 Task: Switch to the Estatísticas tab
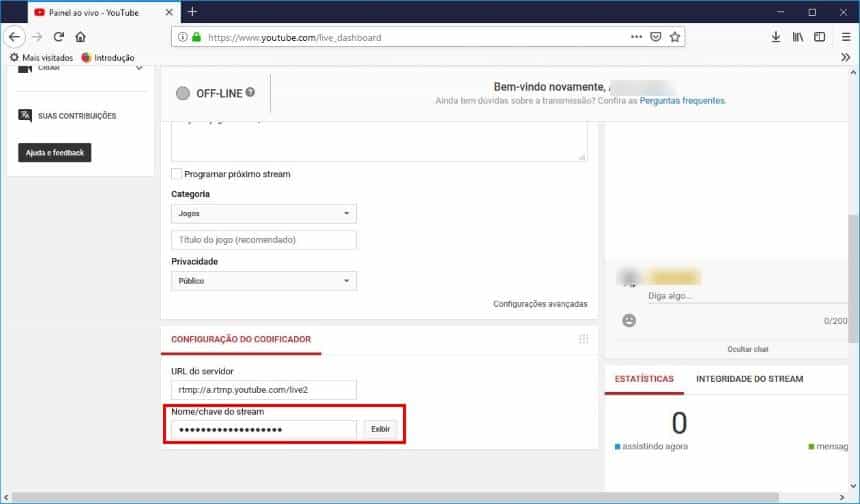coord(644,379)
